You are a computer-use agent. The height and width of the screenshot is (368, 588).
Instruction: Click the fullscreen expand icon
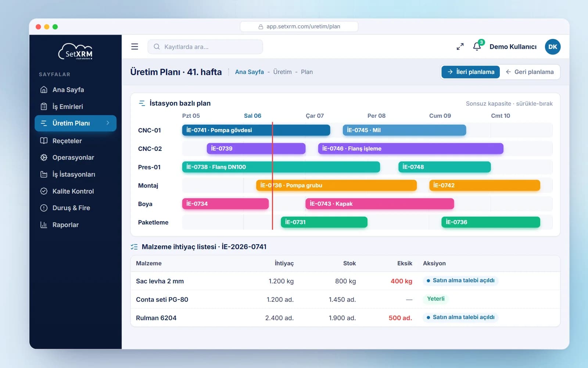pos(460,47)
